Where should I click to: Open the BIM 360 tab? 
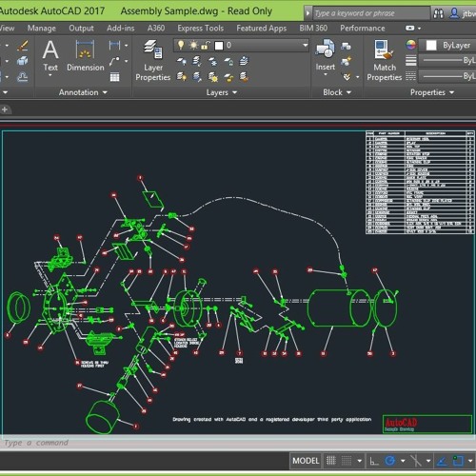coord(313,29)
